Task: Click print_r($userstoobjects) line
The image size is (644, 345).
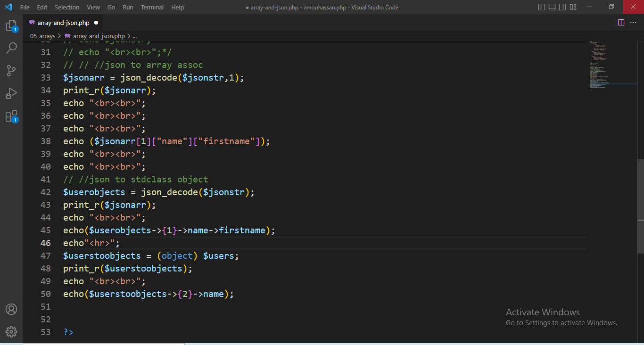Action: pos(128,269)
